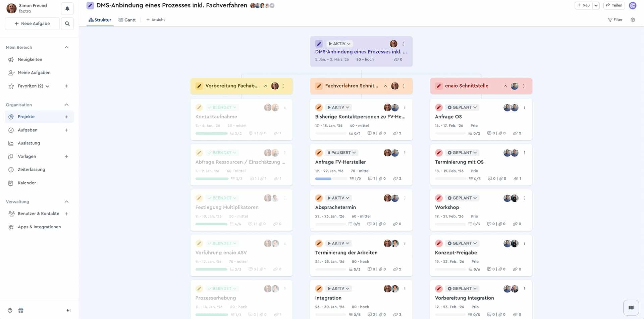Open the dropdown arrow next to Neu
644x319 pixels.
[596, 5]
